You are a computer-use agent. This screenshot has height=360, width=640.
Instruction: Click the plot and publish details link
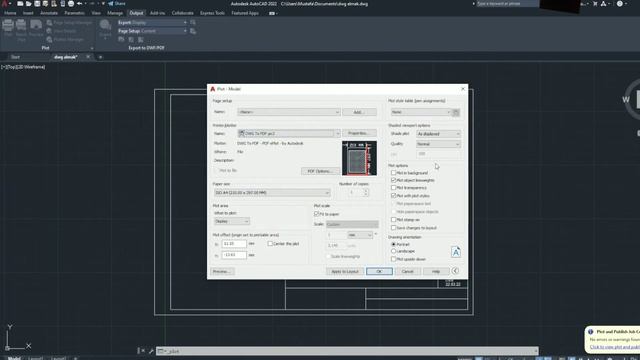point(615,347)
